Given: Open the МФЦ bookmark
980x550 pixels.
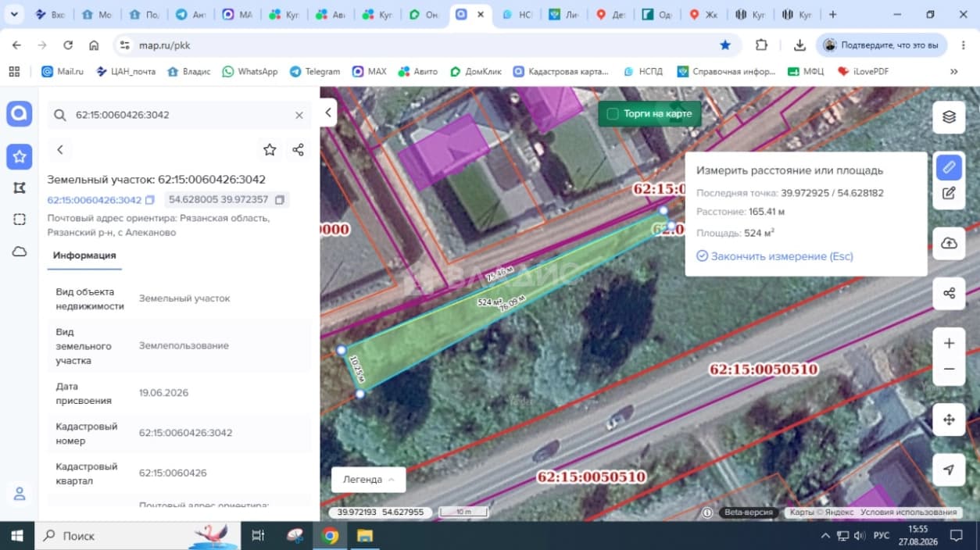Looking at the screenshot, I should pos(806,71).
